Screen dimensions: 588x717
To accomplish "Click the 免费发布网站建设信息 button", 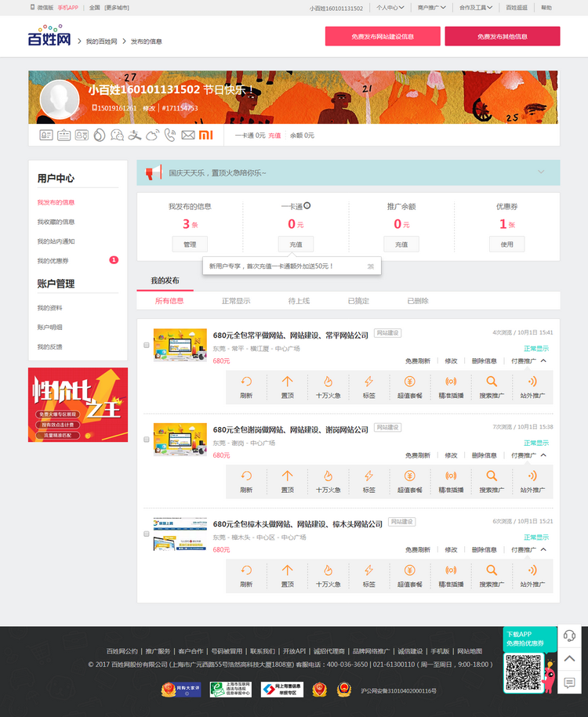I will [383, 36].
